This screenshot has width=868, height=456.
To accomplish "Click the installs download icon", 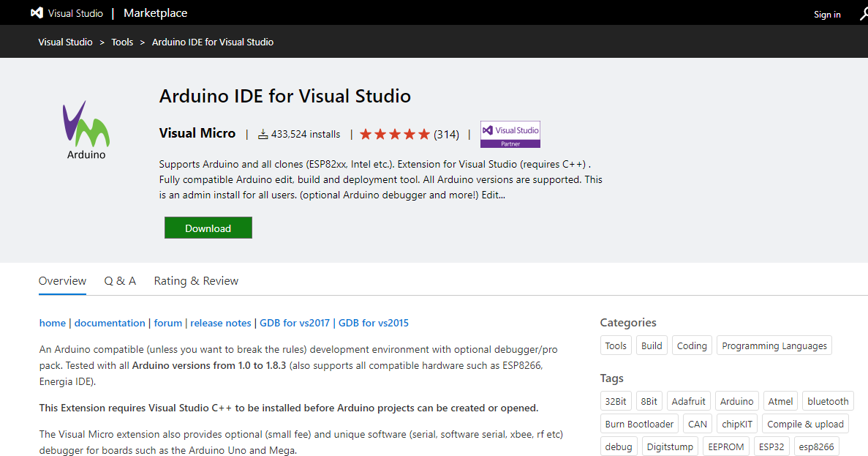I will pyautogui.click(x=263, y=134).
